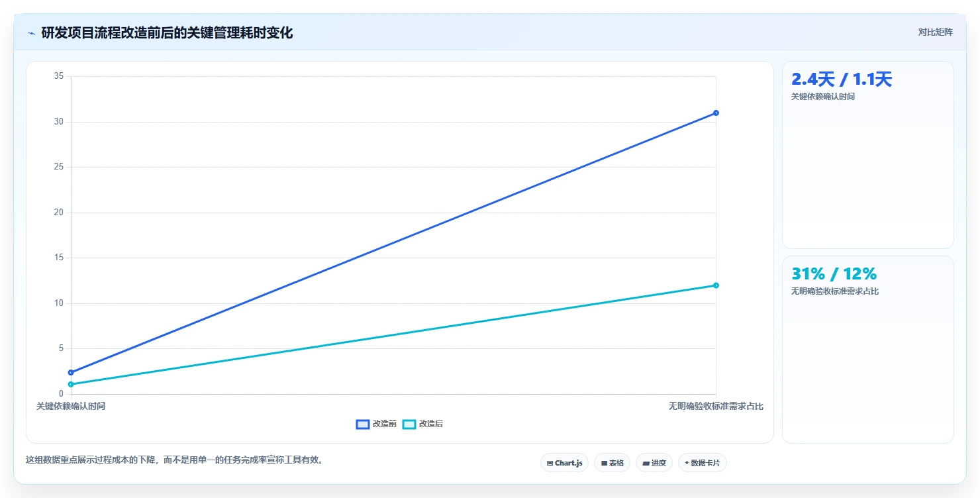Click the cyan 改造后 legend color box
Screen dimensions: 980x498
pyautogui.click(x=409, y=424)
